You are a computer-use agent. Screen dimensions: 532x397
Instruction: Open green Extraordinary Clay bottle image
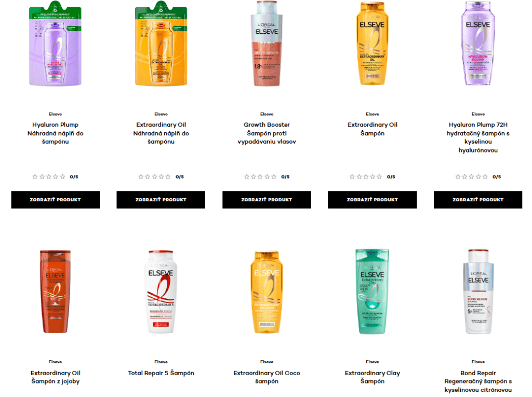coord(372,292)
